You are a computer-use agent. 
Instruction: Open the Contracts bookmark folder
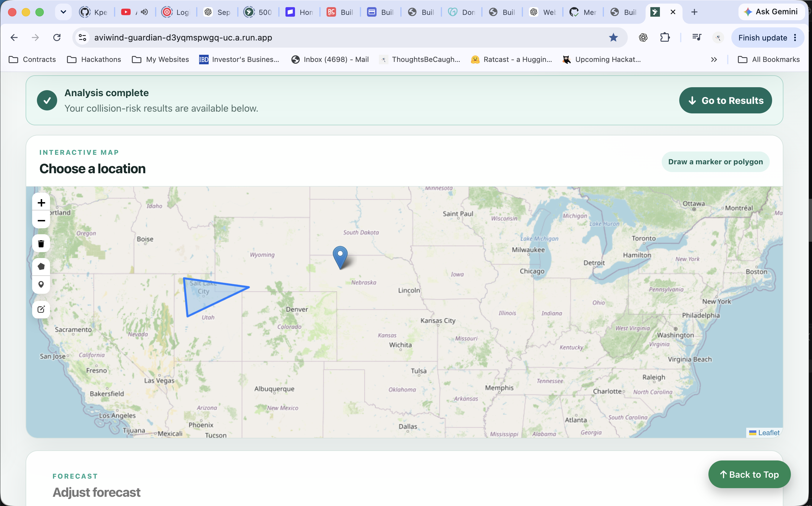[32, 60]
